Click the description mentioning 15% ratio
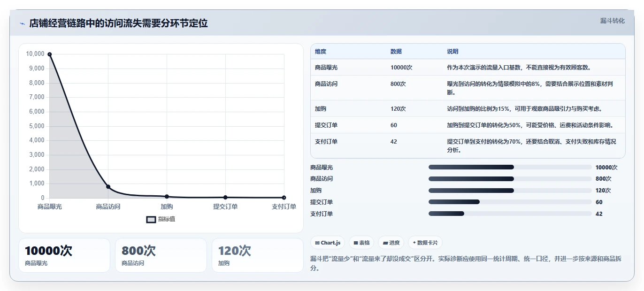 524,109
